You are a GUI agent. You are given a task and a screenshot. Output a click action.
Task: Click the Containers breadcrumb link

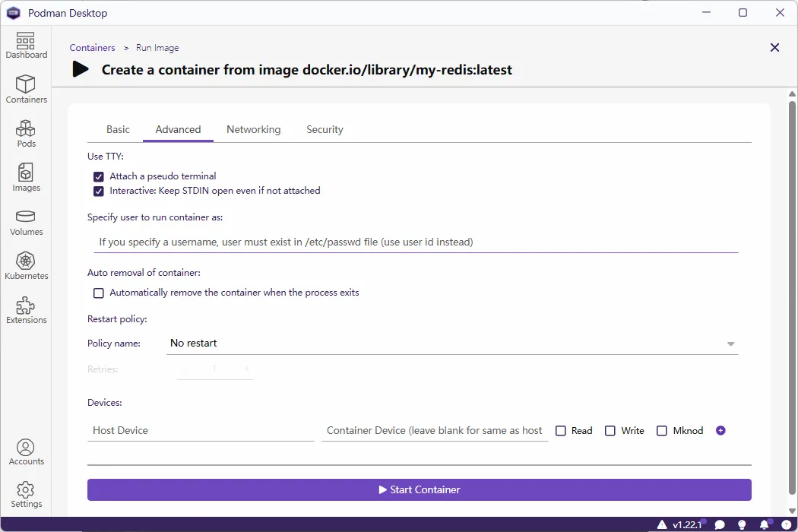pyautogui.click(x=92, y=48)
